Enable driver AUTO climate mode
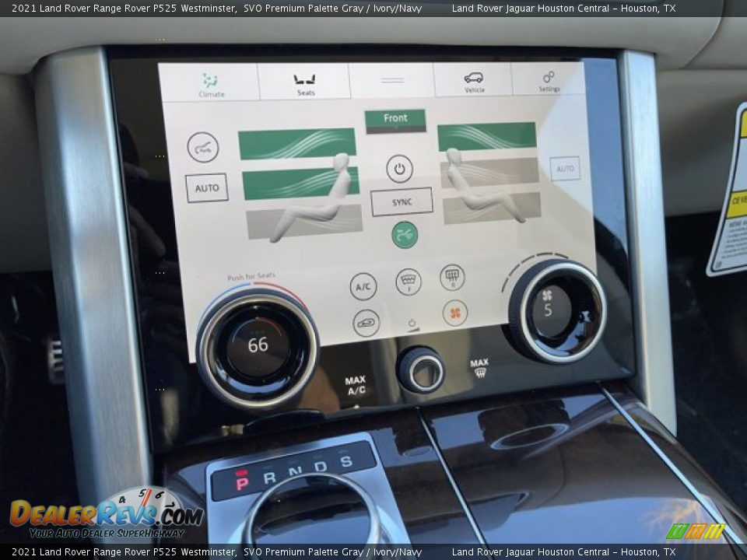The image size is (747, 560). 207,187
